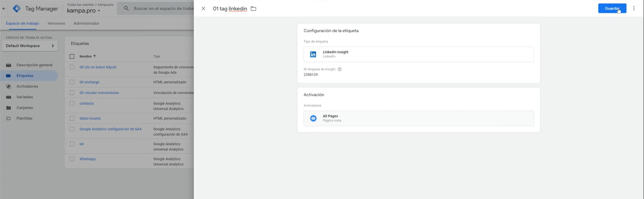The width and height of the screenshot is (644, 199).
Task: Click the Carpetas folder sidebar icon
Action: click(x=8, y=108)
